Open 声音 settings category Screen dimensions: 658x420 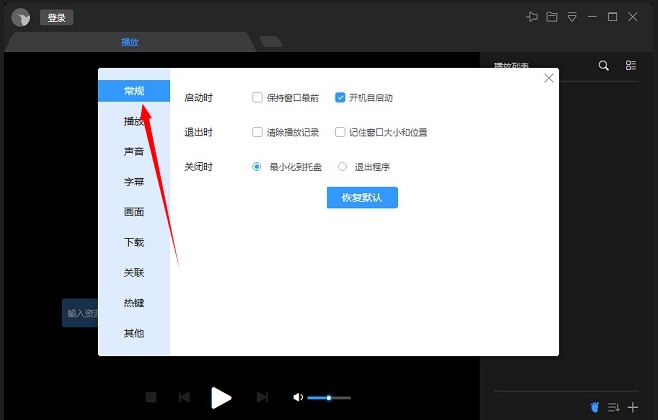click(x=134, y=151)
